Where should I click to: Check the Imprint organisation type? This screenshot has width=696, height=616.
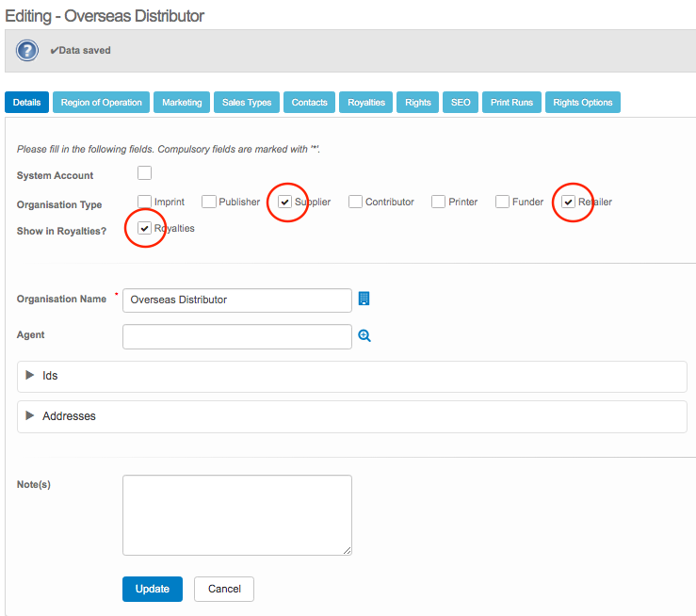coord(144,202)
